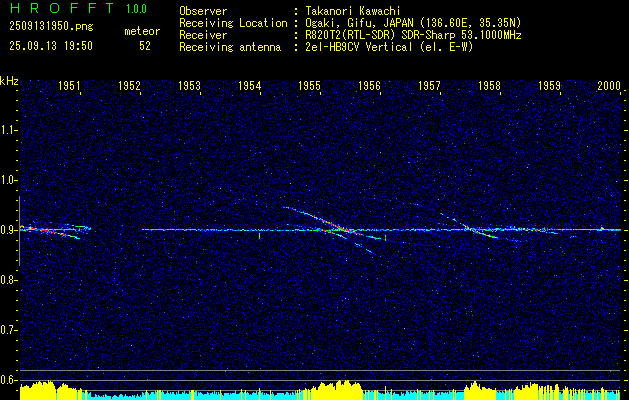Click the Receiving Location label
The image size is (629, 400).
coord(233,23)
